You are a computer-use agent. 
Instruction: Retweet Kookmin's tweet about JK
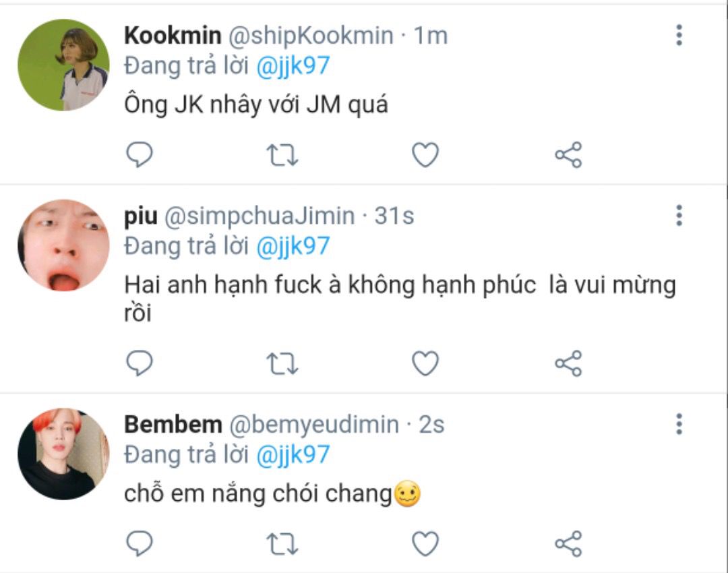[x=283, y=155]
